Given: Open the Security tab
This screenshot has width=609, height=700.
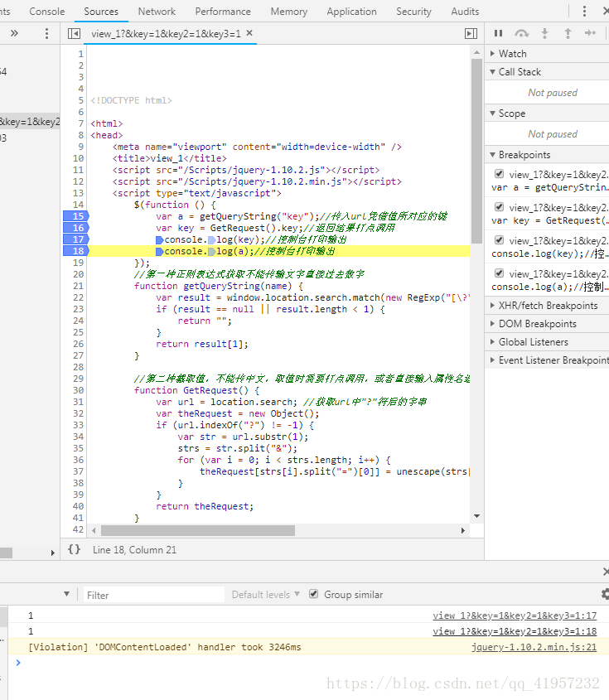Looking at the screenshot, I should point(414,12).
